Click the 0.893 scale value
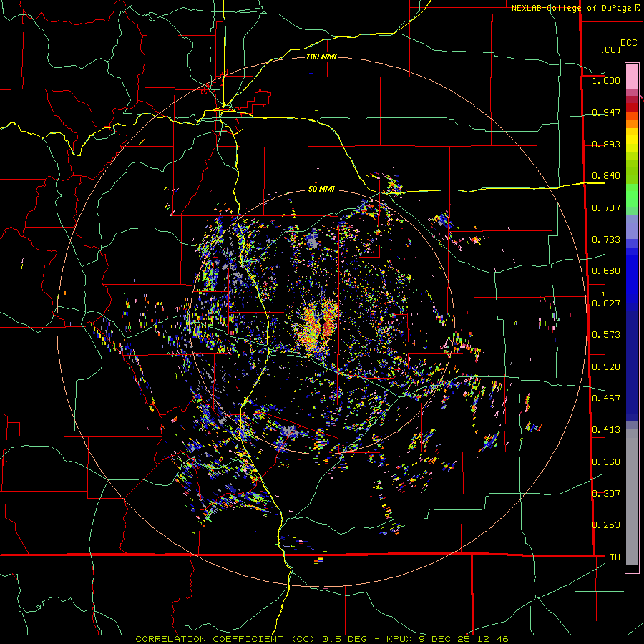Viewport: 644px width, 644px height. click(x=606, y=144)
